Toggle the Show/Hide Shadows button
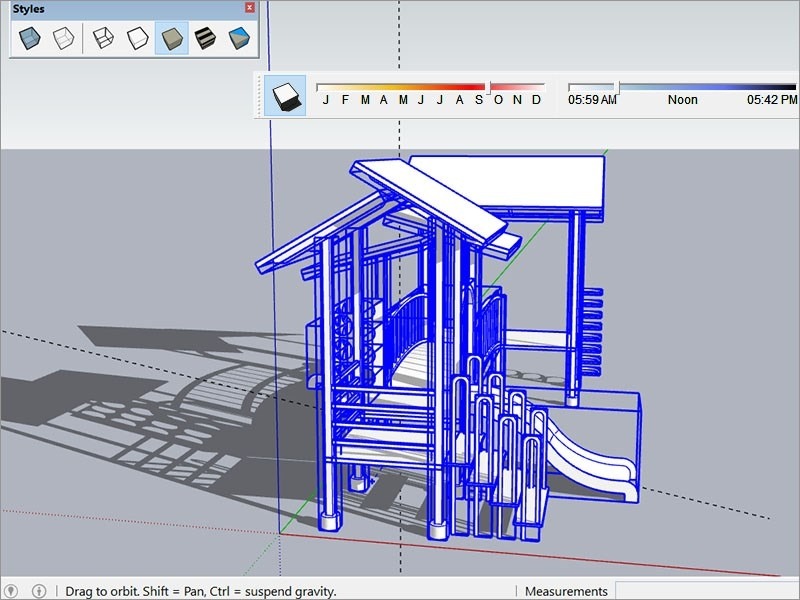 [285, 95]
